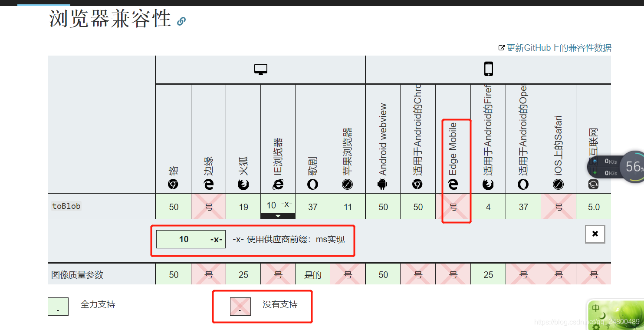Click the desktop monitor icon header

(x=260, y=69)
